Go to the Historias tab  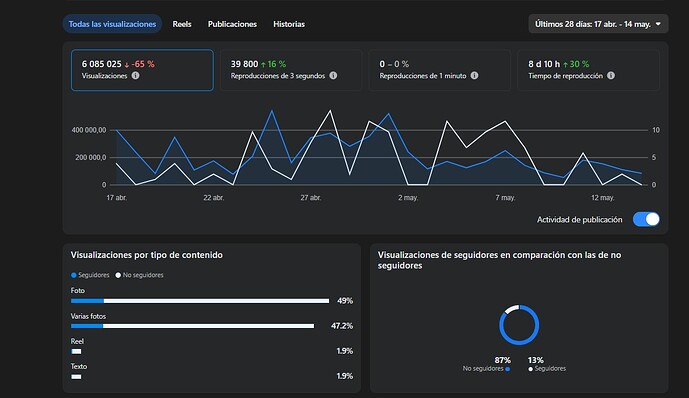pyautogui.click(x=289, y=24)
